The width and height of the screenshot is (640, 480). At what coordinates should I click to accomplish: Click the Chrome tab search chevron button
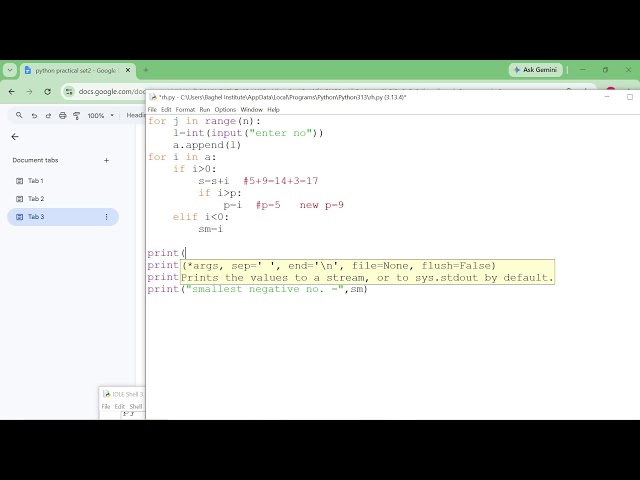tap(10, 70)
